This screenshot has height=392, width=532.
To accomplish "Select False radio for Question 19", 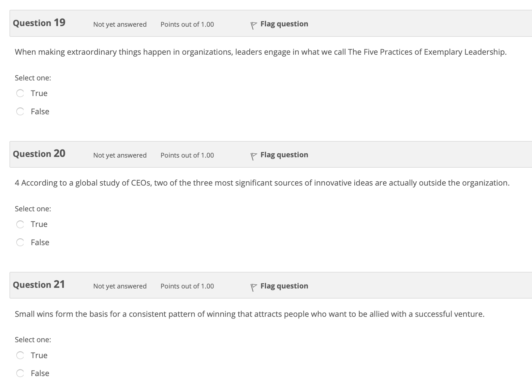I will (20, 112).
